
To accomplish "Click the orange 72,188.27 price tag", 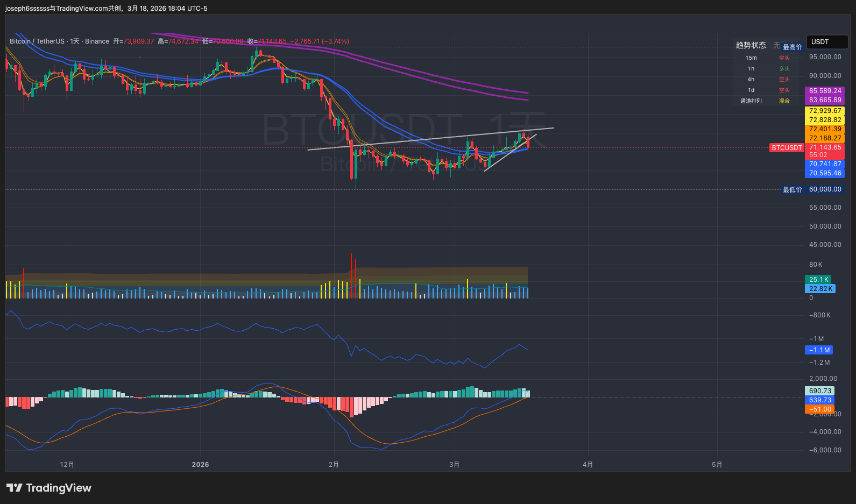I will (x=825, y=138).
